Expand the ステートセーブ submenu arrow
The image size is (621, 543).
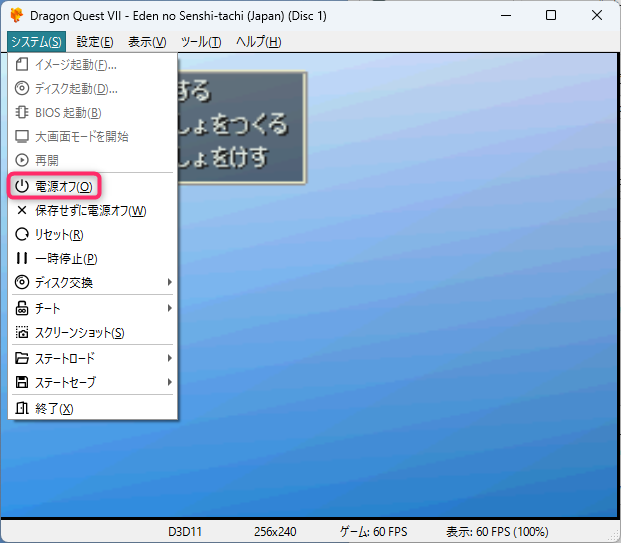tap(169, 382)
